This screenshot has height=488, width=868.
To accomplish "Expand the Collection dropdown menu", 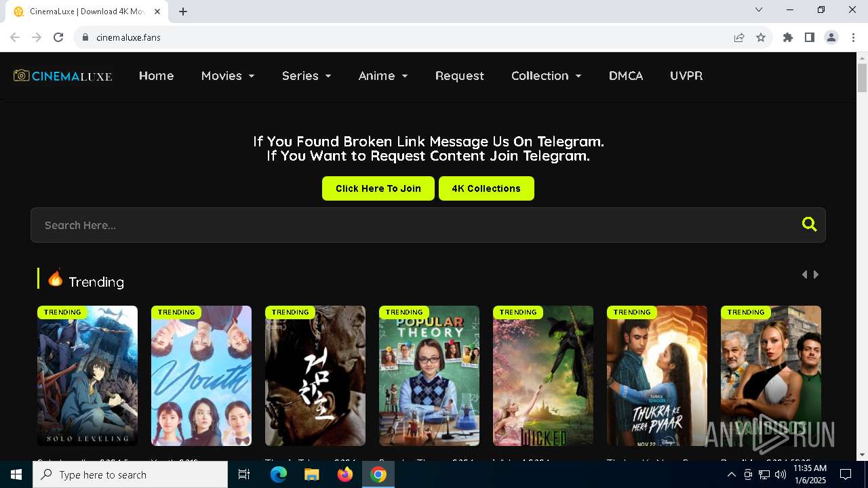I will 547,75.
